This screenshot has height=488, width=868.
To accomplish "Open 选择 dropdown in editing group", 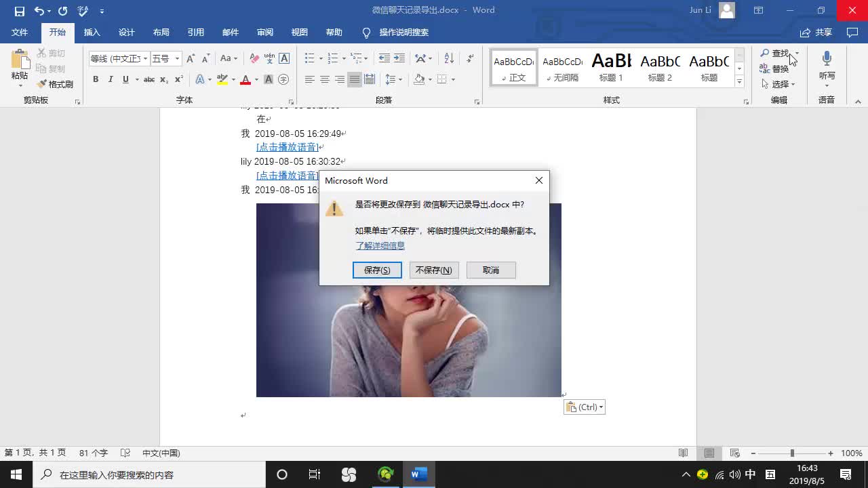I will [778, 84].
